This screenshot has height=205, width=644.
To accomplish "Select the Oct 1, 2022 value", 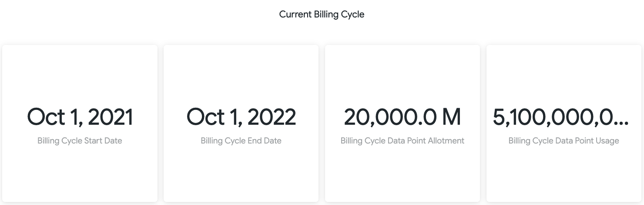I will [241, 117].
